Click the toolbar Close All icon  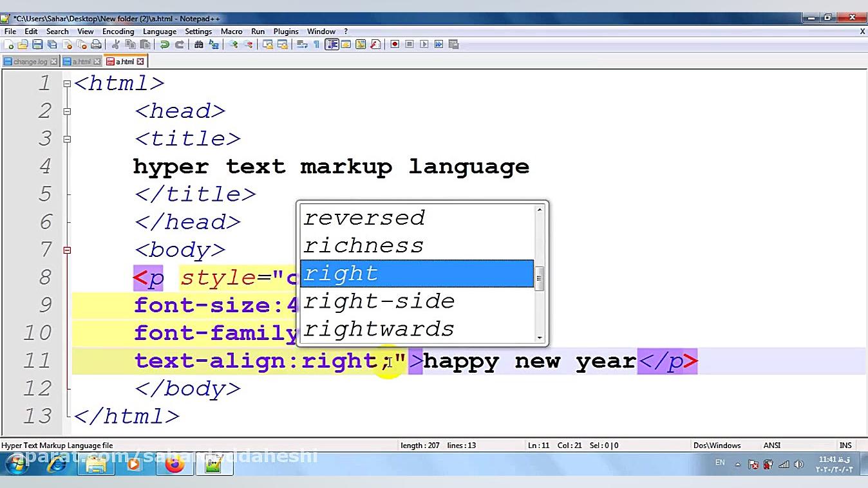81,44
